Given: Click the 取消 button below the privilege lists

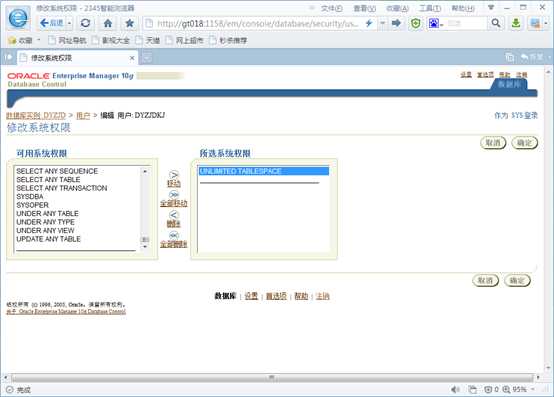Looking at the screenshot, I should click(485, 280).
